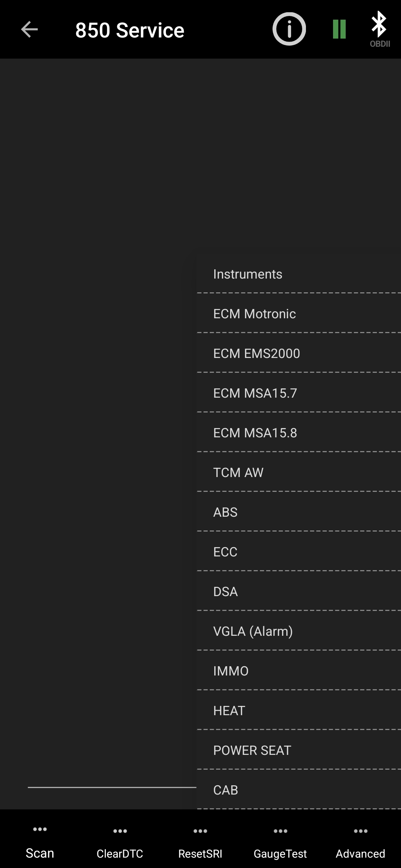This screenshot has width=401, height=868.
Task: Open the info circle icon
Action: pos(289,29)
